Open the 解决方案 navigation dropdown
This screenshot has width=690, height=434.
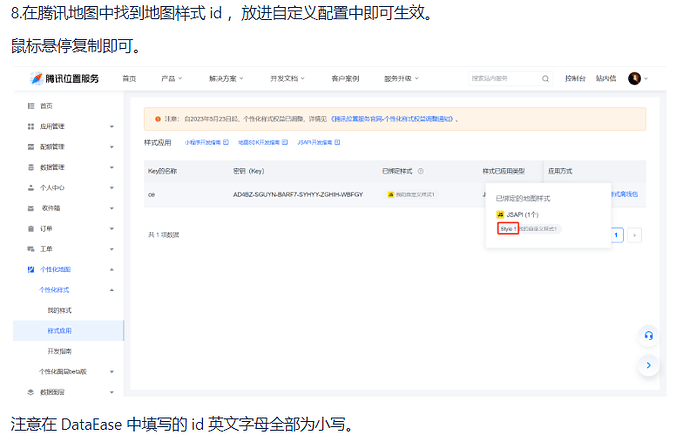pos(226,79)
